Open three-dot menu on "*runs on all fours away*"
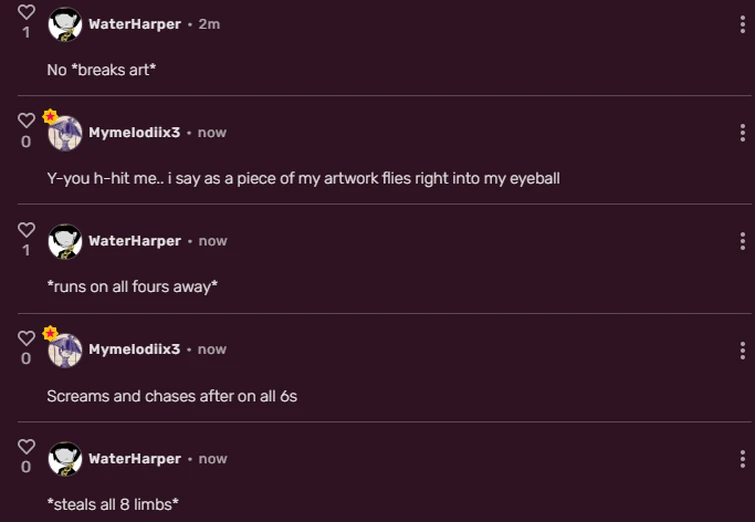The width and height of the screenshot is (755, 522). [742, 241]
